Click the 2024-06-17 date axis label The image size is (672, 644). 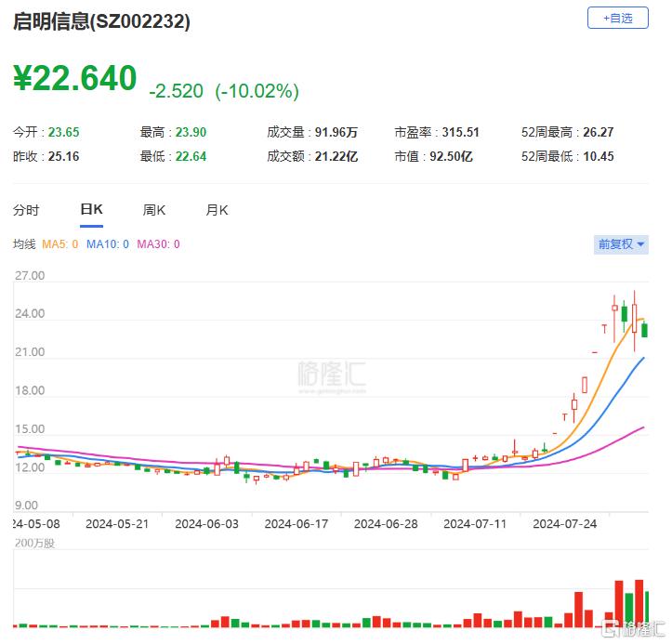[296, 524]
